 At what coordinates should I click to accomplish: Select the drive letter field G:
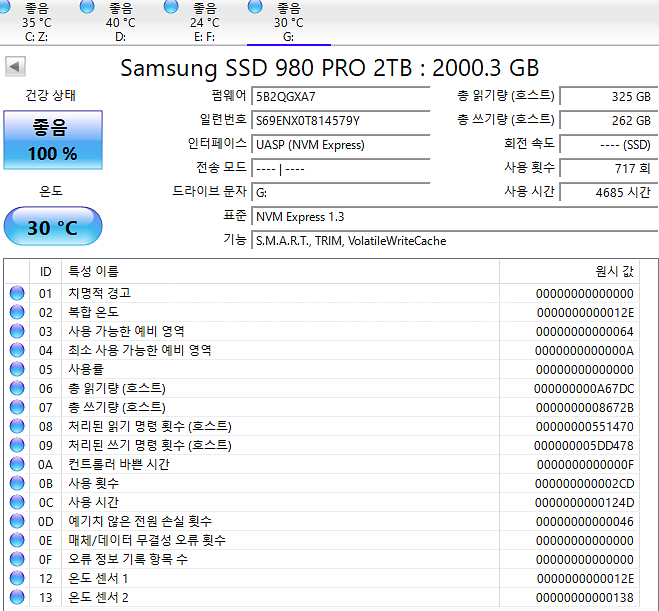point(340,192)
